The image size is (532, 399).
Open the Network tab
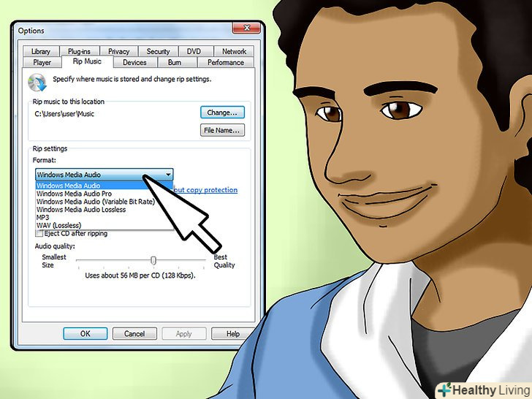(x=234, y=51)
